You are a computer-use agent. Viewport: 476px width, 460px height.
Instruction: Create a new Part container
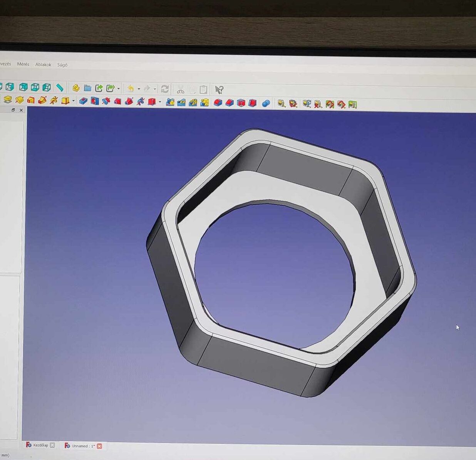76,88
